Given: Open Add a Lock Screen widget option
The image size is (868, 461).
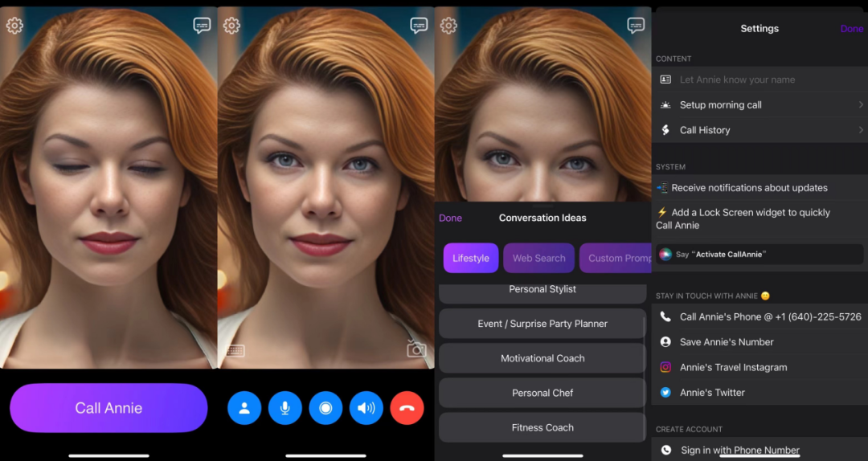Looking at the screenshot, I should click(759, 219).
